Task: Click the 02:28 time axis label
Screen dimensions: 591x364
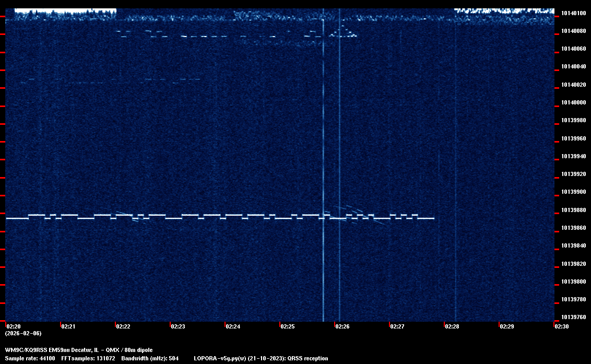Action: click(x=452, y=326)
